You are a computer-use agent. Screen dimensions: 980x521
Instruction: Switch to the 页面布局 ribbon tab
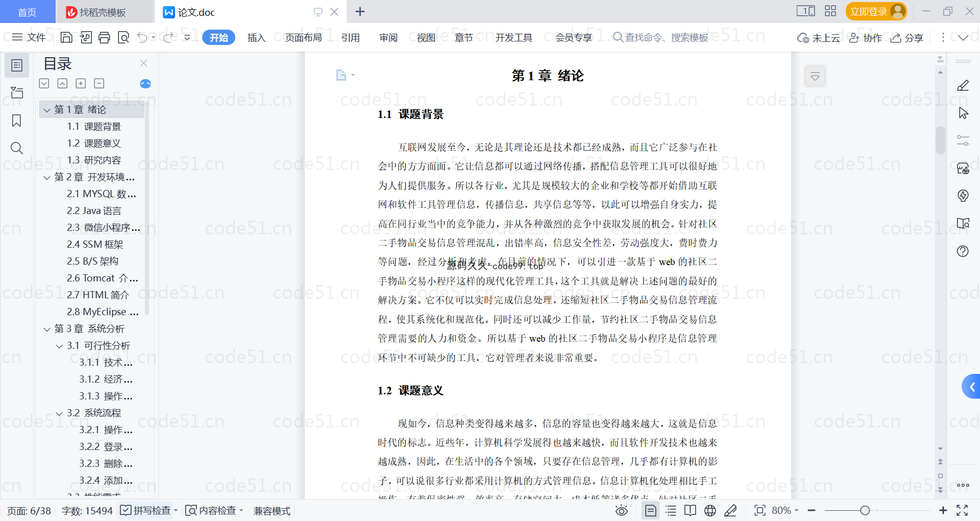click(x=303, y=37)
